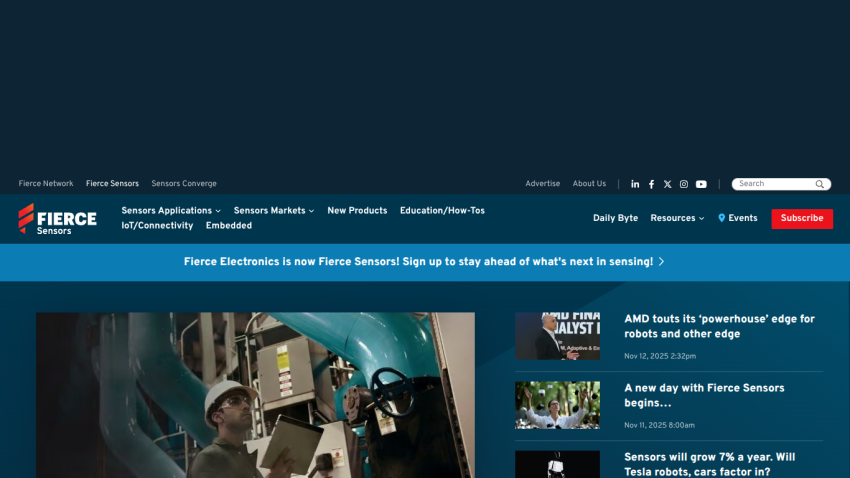
Task: Click the Fierce Sensors begins thumbnail
Action: (557, 405)
